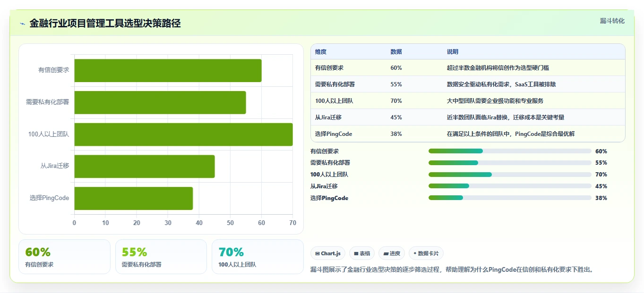The image size is (644, 293).
Task: Click the 38% progress bar for 选择PingCode
Action: point(510,198)
